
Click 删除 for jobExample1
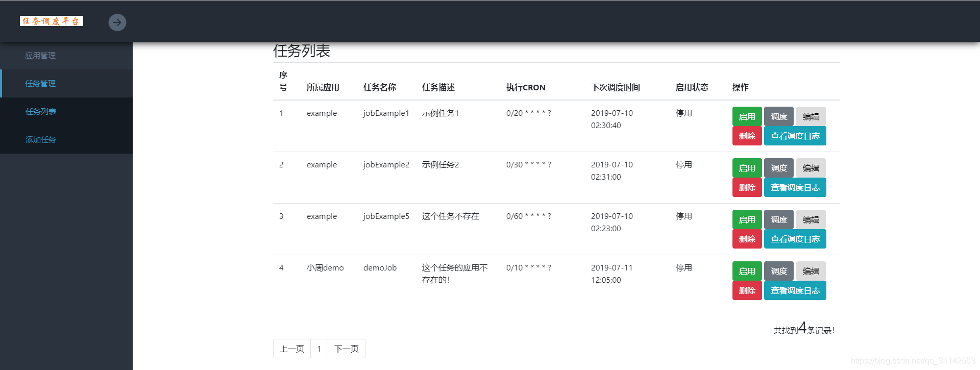click(x=747, y=136)
